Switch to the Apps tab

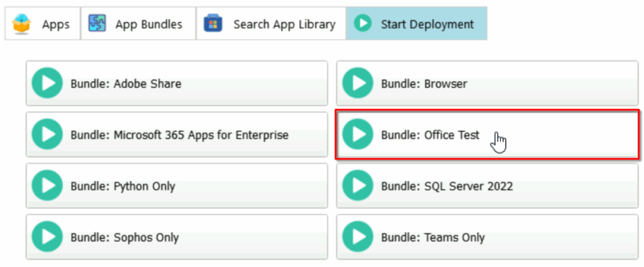(43, 23)
